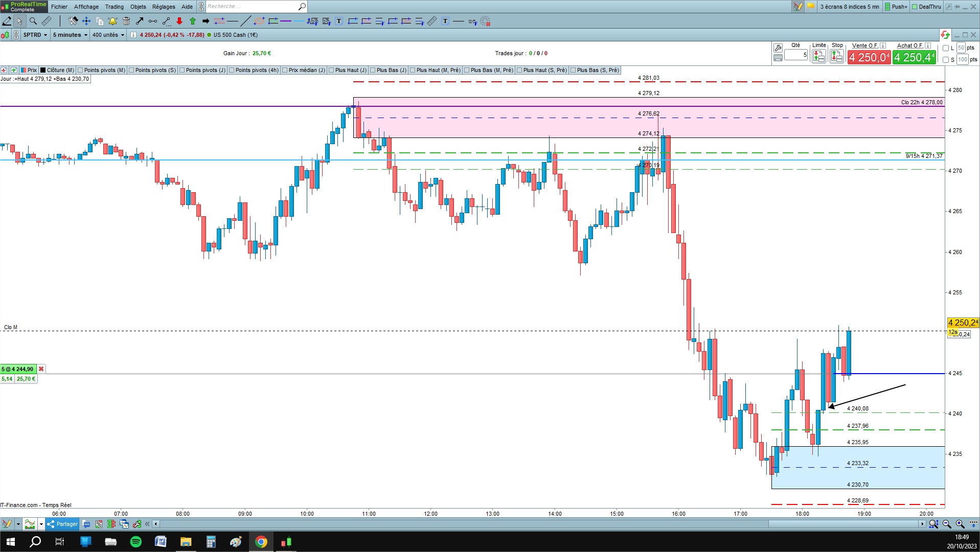980x552 pixels.
Task: Click the Prix blue-red color swatch
Action: (24, 70)
